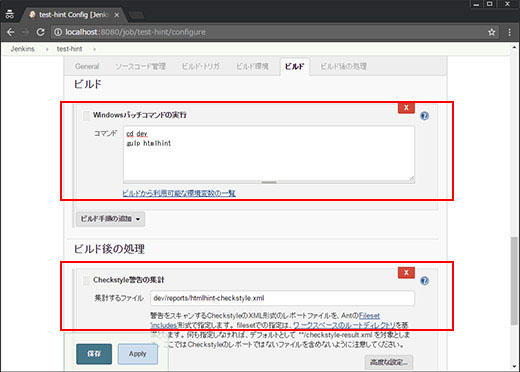The height and width of the screenshot is (372, 520).
Task: Delete the Windows batch command build step
Action: [x=406, y=108]
